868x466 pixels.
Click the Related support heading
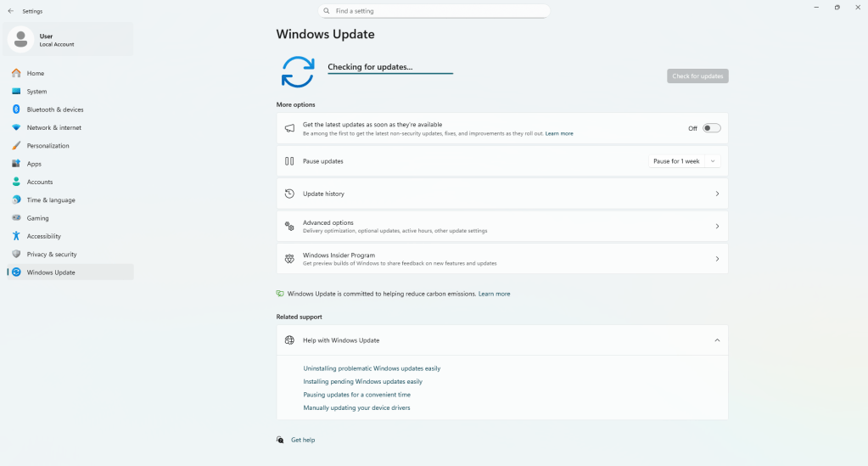click(299, 317)
